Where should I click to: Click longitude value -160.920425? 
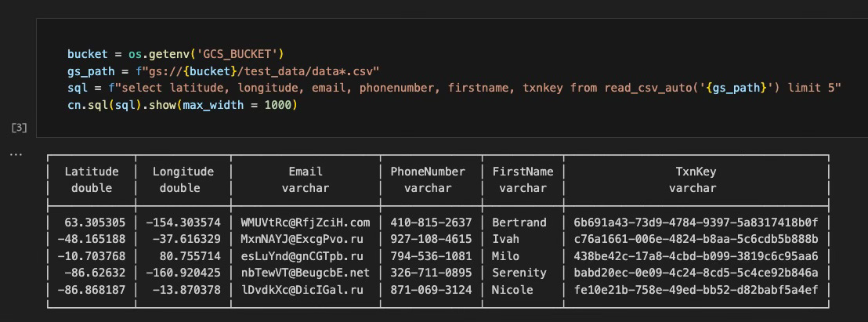coord(183,273)
